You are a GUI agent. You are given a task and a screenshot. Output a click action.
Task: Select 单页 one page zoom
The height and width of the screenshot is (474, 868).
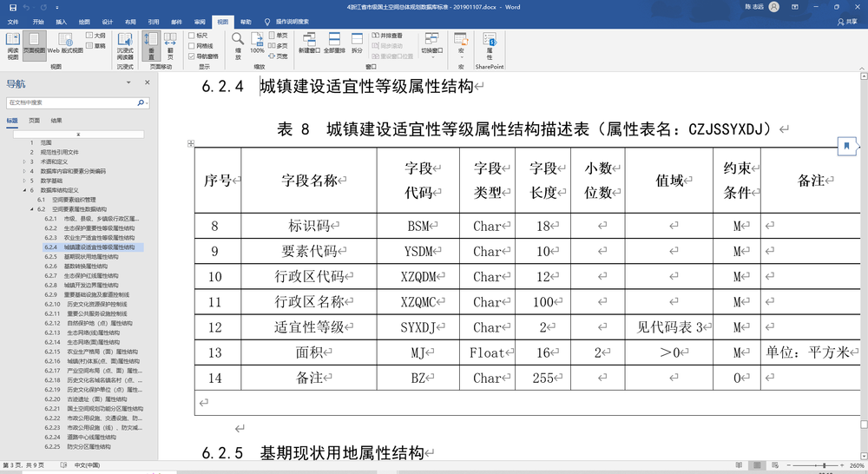(x=279, y=35)
